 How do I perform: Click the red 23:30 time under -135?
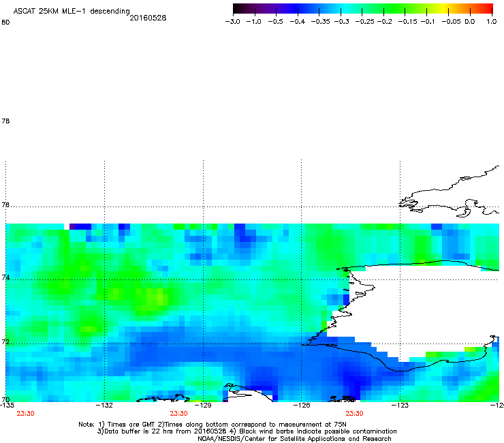pyautogui.click(x=25, y=414)
